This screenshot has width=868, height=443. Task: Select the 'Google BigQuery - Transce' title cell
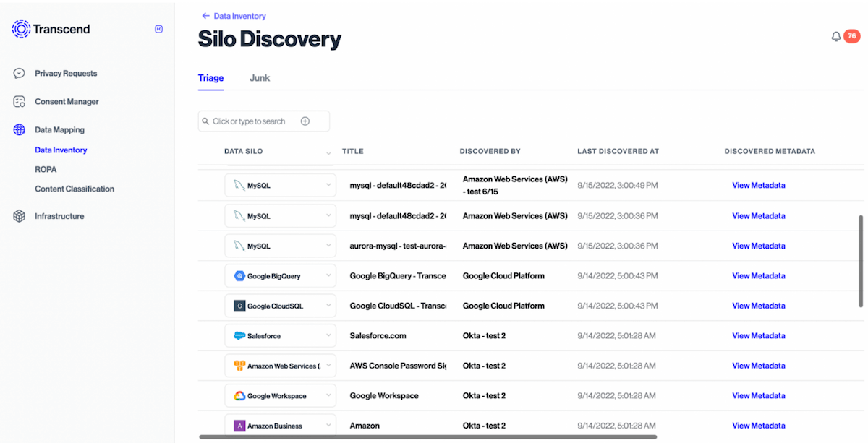[398, 276]
